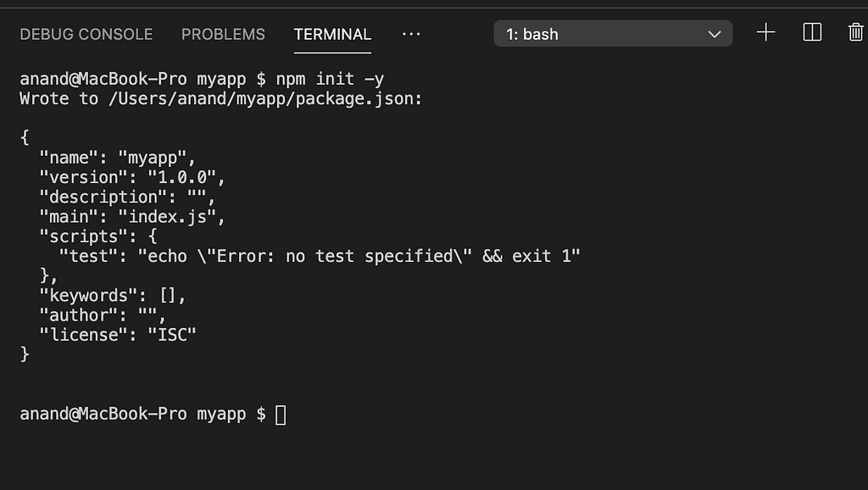Click the "index.js" value in the output

click(167, 217)
